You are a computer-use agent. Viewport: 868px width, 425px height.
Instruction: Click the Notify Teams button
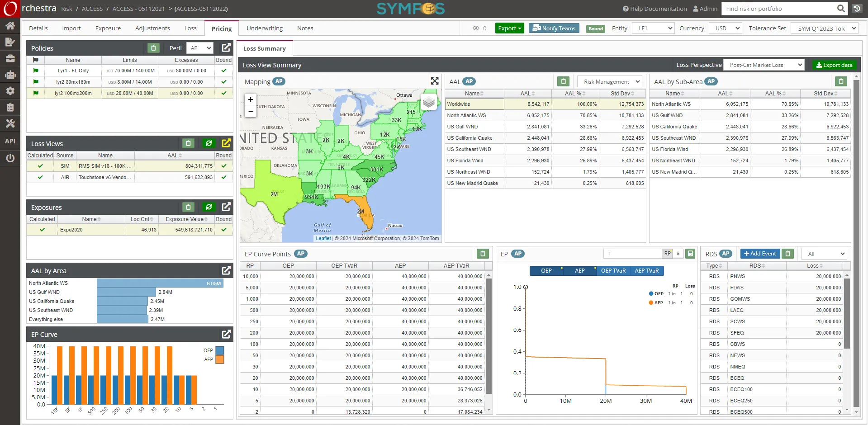(x=554, y=28)
